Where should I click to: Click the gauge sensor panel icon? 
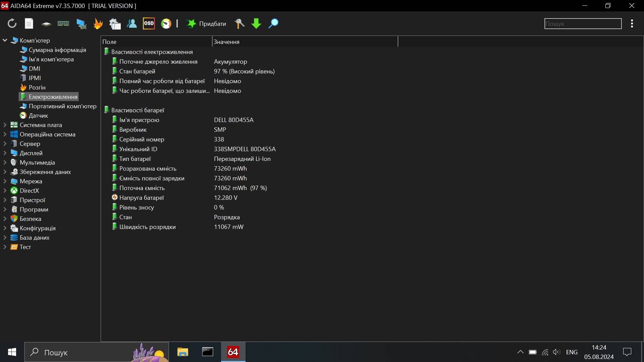coord(166,23)
